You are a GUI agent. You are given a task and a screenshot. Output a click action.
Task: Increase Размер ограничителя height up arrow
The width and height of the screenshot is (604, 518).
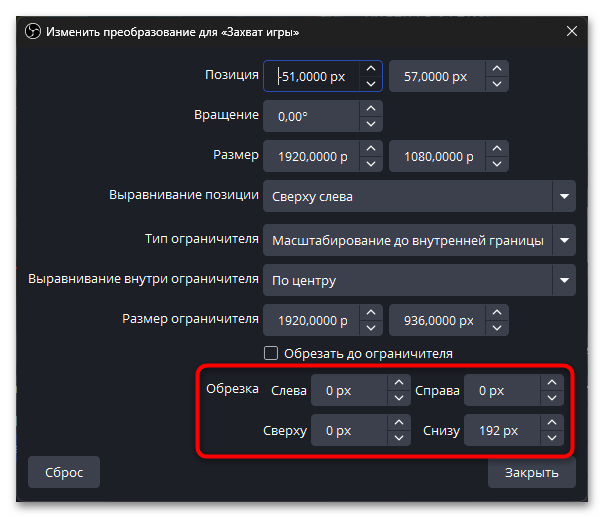[x=497, y=312]
